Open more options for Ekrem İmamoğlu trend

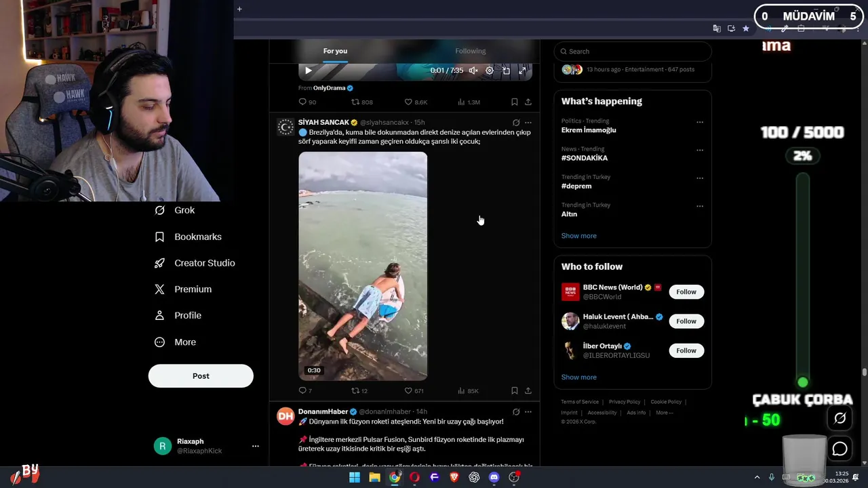pos(700,123)
